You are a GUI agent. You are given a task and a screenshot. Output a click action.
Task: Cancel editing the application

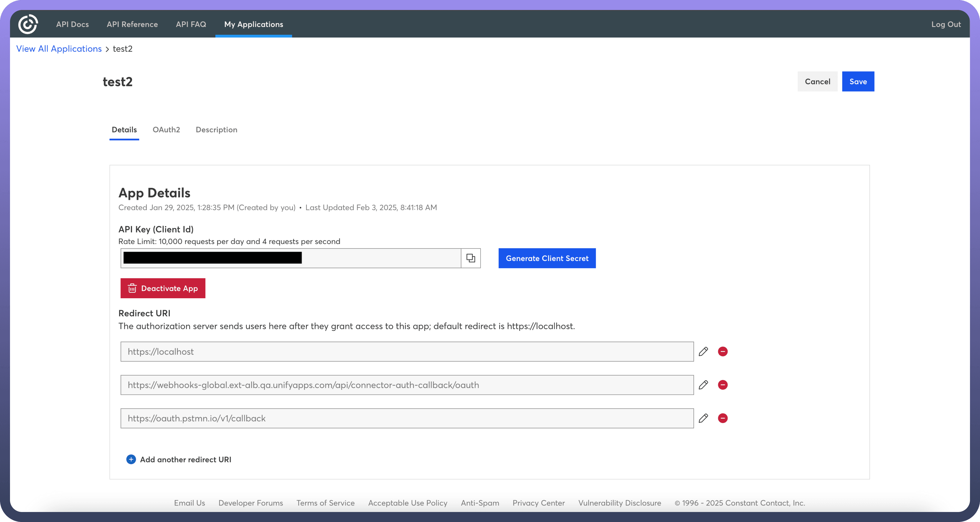click(x=817, y=81)
